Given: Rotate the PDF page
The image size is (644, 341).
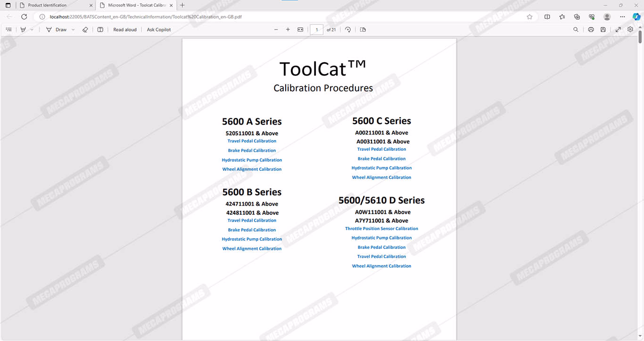Looking at the screenshot, I should click(348, 29).
